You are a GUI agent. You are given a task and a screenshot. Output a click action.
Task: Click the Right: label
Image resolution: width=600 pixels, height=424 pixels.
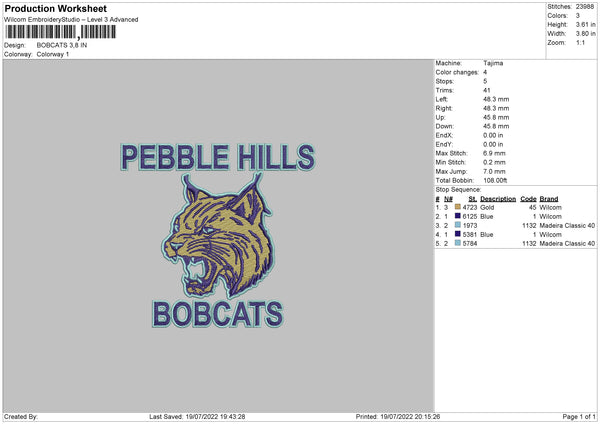click(x=443, y=108)
